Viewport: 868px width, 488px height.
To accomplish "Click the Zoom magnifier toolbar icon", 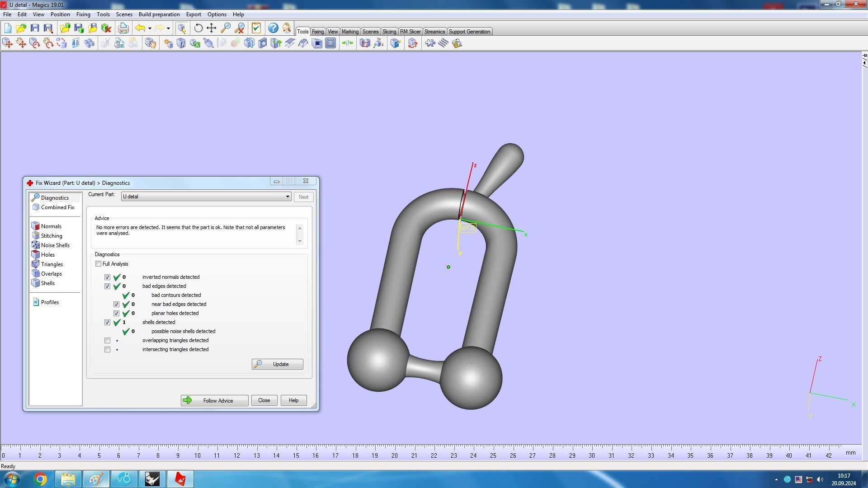I will 226,28.
